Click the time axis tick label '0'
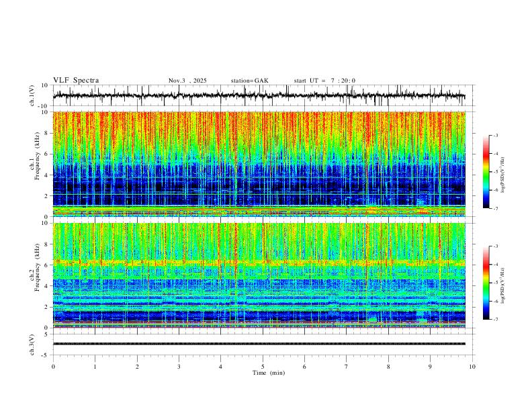Viewport: 532px width, 411px height. coord(53,367)
